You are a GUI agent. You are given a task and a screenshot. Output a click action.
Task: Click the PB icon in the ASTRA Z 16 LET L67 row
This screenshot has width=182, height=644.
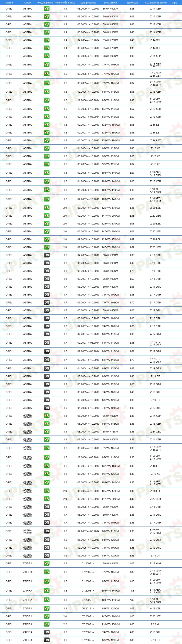click(x=47, y=140)
